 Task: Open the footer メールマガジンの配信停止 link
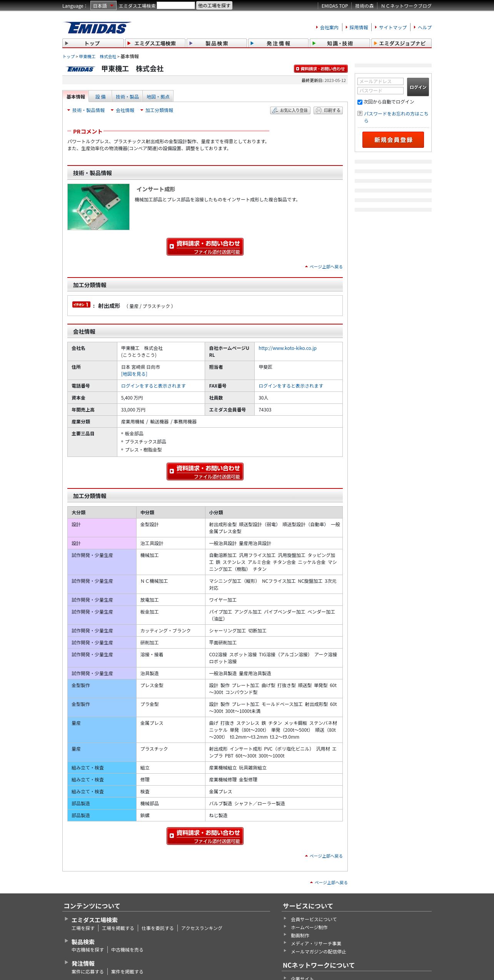(318, 952)
